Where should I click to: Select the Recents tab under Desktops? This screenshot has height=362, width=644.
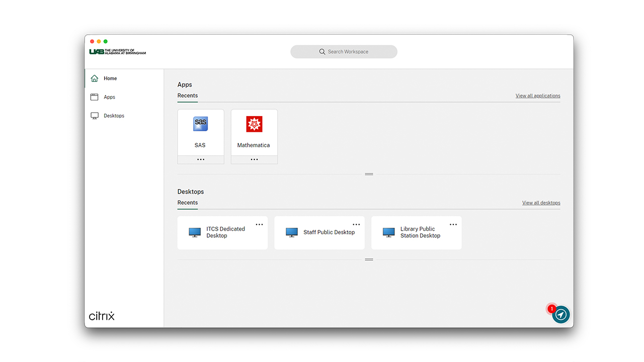[188, 203]
